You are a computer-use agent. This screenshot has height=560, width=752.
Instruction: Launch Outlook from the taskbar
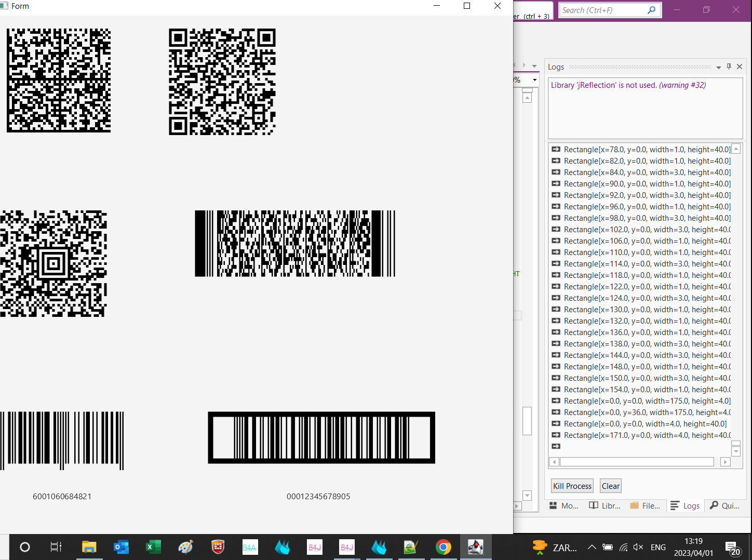[122, 547]
